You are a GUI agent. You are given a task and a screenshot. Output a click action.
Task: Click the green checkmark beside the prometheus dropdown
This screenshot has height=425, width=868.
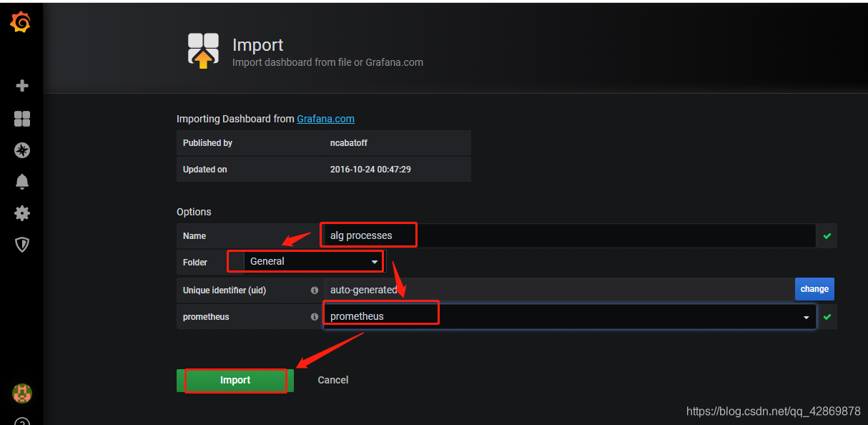point(827,317)
